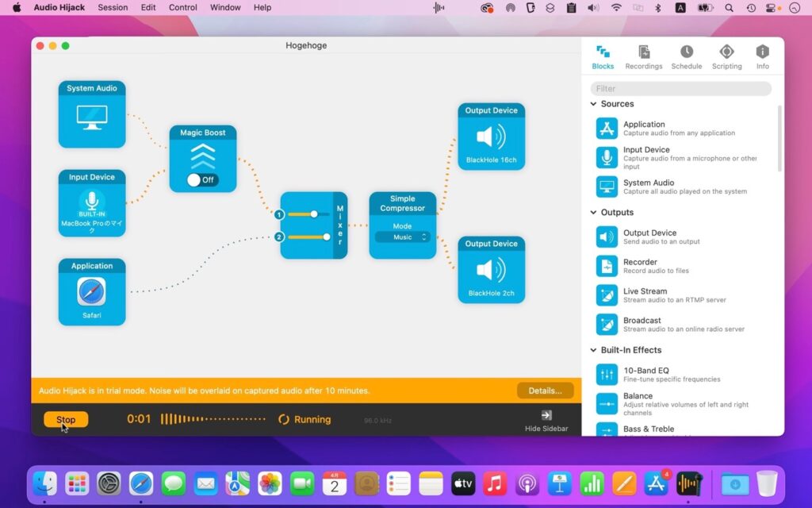Viewport: 812px width, 508px height.
Task: Toggle mixer channel 2 button
Action: pos(279,237)
